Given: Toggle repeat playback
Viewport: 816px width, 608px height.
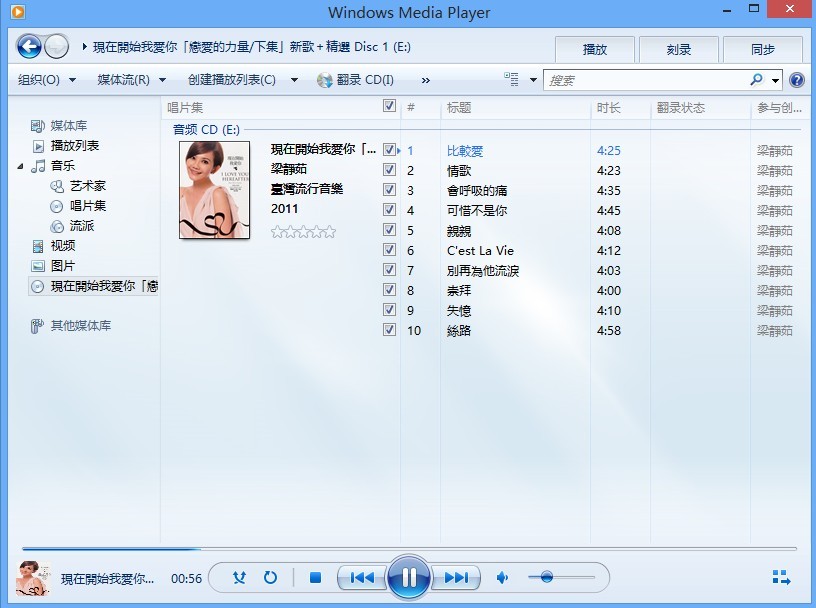Looking at the screenshot, I should [x=270, y=577].
